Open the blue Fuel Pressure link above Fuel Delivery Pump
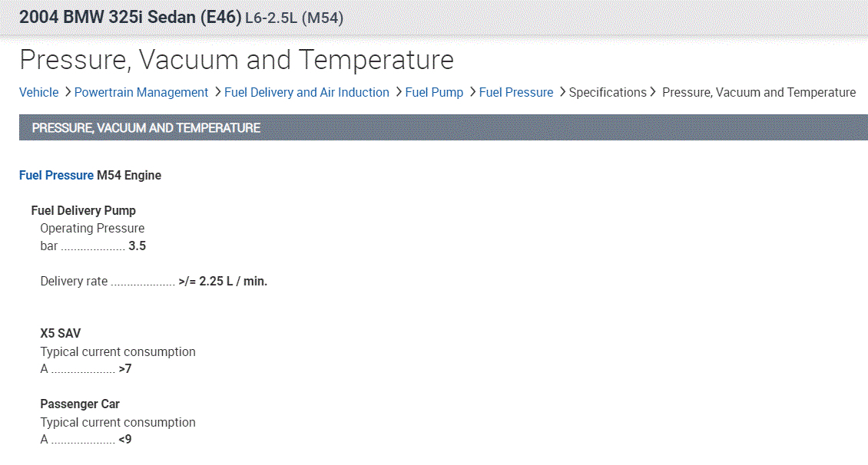 pos(56,175)
